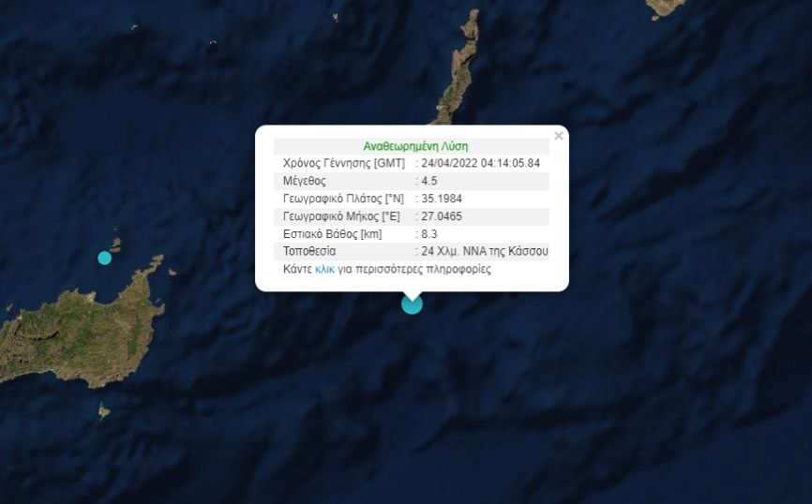
Task: Click the longitude value 27.0465
Action: click(442, 216)
